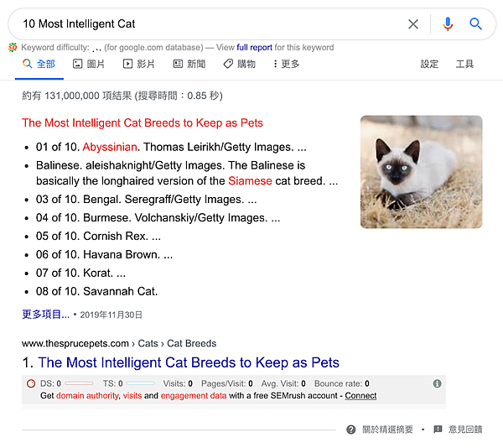The height and width of the screenshot is (448, 503).
Task: Click the green info icon in SEMrush bar
Action: (x=437, y=383)
